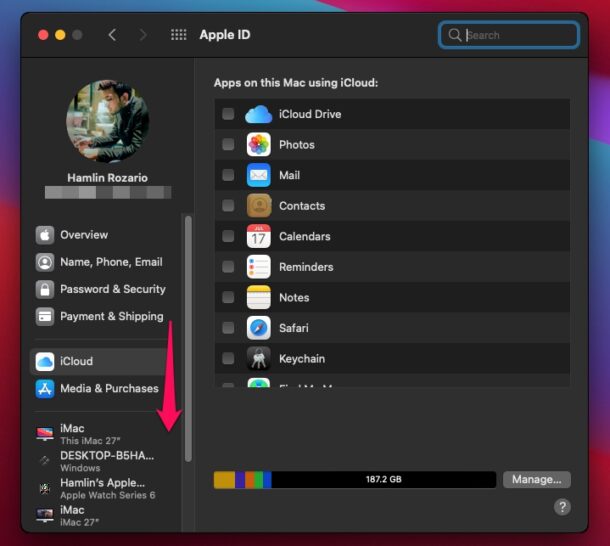Click the Safari compass icon
The image size is (610, 546).
point(258,328)
